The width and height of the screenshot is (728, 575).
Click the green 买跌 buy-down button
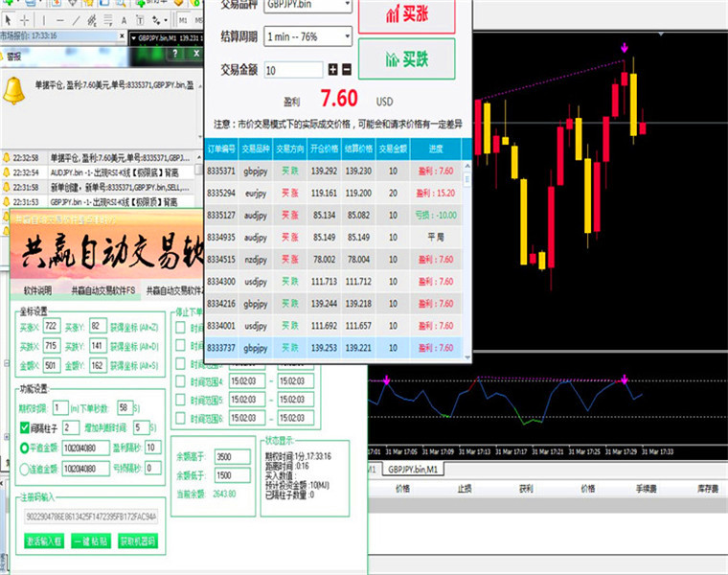(407, 59)
